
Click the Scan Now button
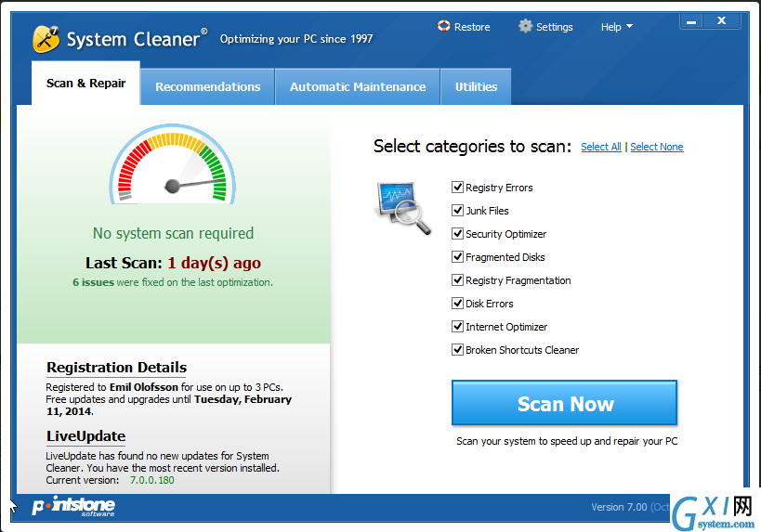564,403
